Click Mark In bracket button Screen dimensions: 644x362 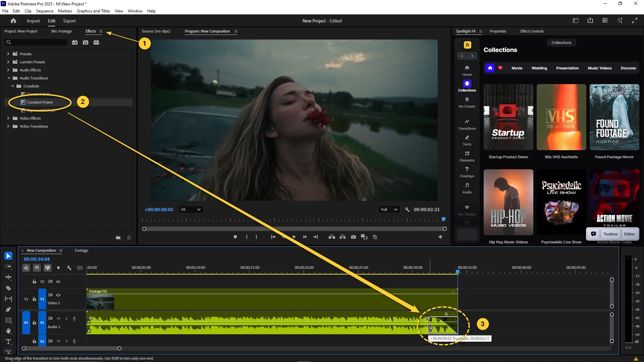247,237
